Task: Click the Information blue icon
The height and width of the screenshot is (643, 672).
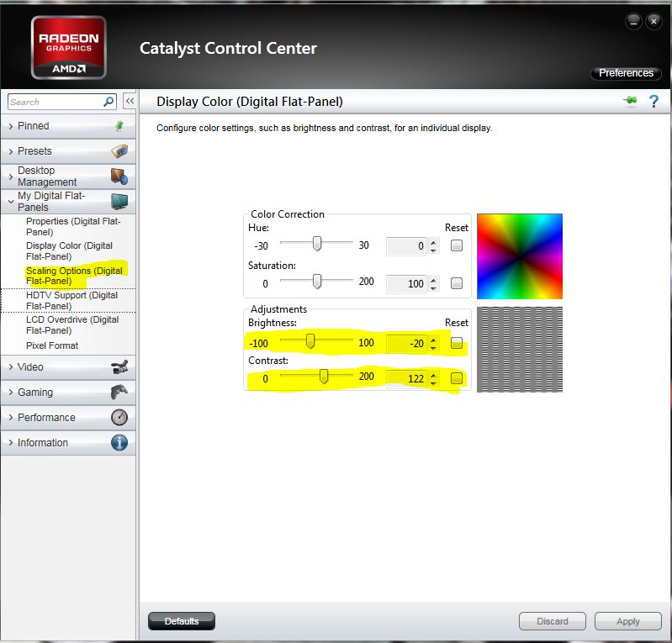Action: coord(119,442)
